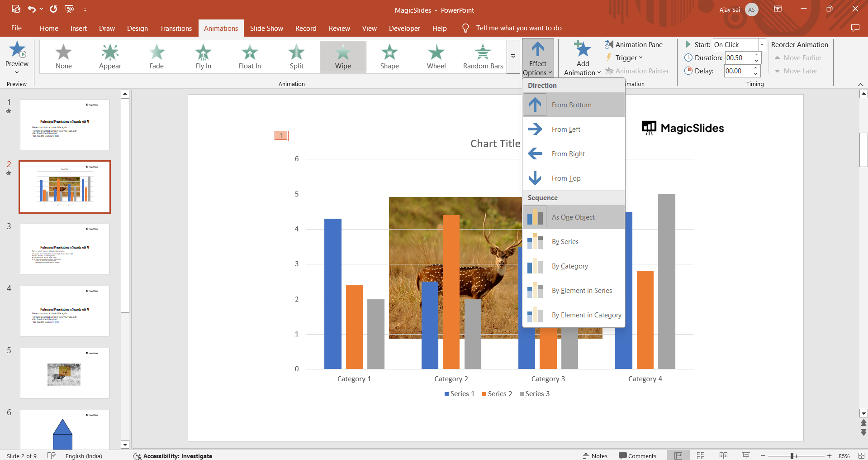Click Move Earlier in Reorder Animation

click(798, 57)
